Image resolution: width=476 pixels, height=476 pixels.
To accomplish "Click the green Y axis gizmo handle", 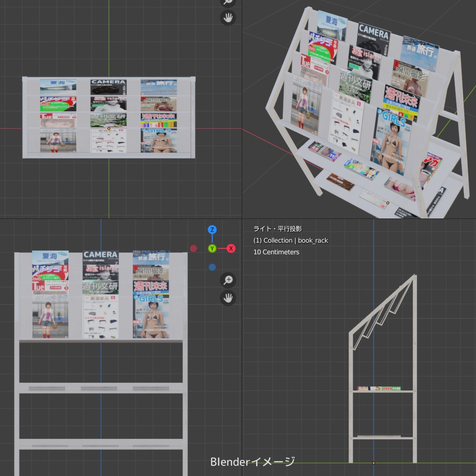I will (x=212, y=249).
